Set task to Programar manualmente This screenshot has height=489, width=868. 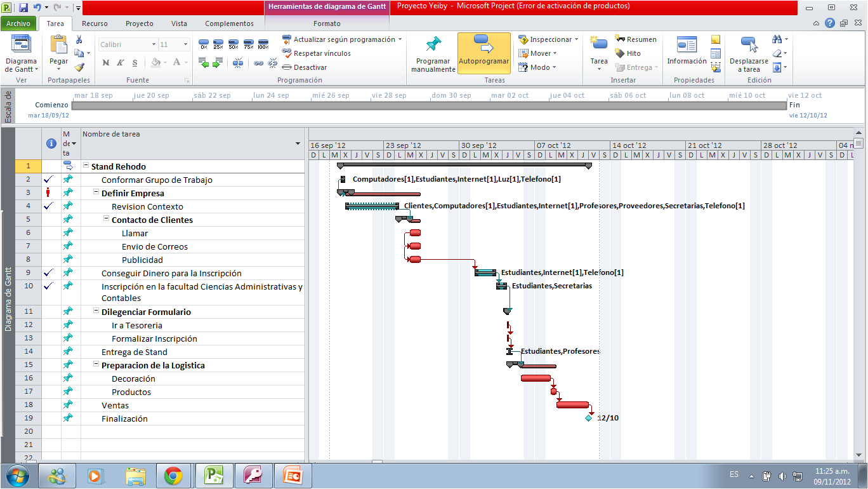point(432,53)
